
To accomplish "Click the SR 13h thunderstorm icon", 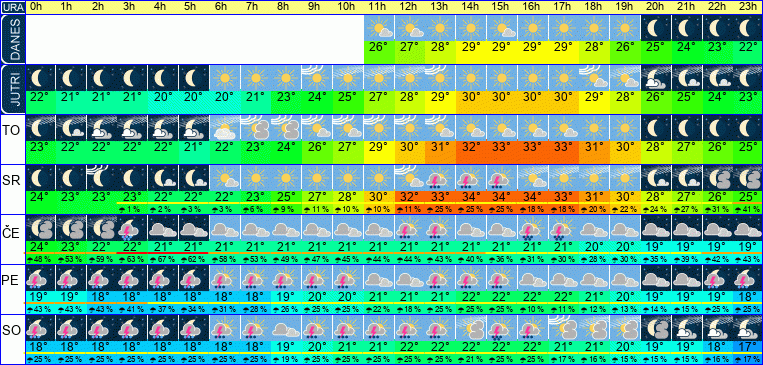I will click(x=440, y=177).
